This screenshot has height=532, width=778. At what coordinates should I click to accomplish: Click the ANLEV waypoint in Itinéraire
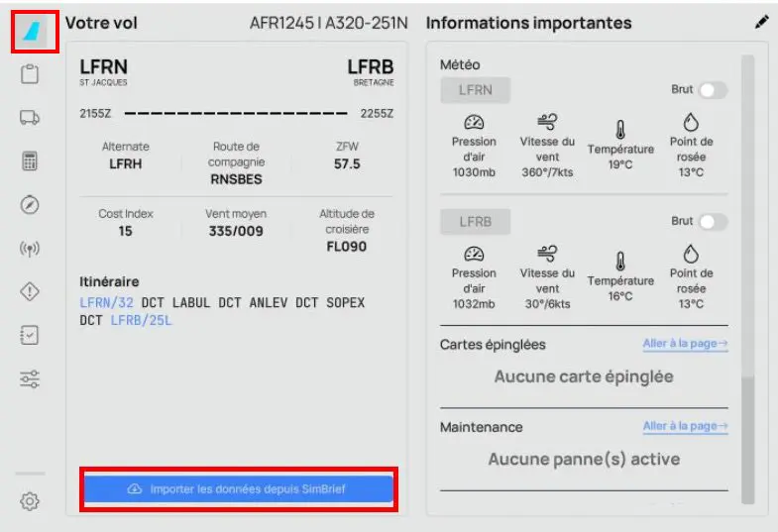click(x=269, y=302)
